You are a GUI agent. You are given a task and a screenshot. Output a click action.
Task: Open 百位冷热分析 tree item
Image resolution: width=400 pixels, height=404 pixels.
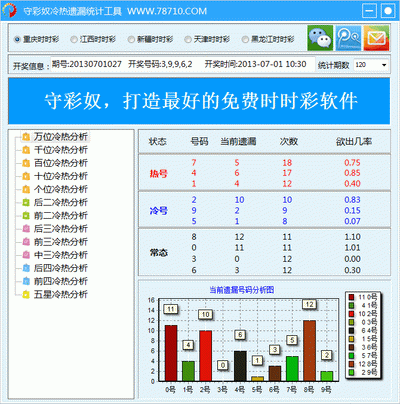pyautogui.click(x=61, y=163)
